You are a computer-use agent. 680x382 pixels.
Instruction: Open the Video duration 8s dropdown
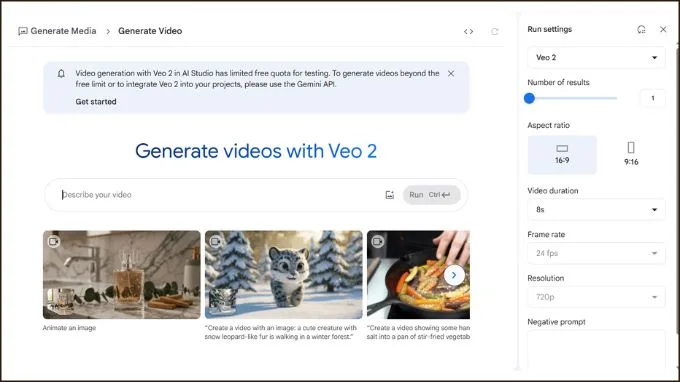pyautogui.click(x=596, y=210)
